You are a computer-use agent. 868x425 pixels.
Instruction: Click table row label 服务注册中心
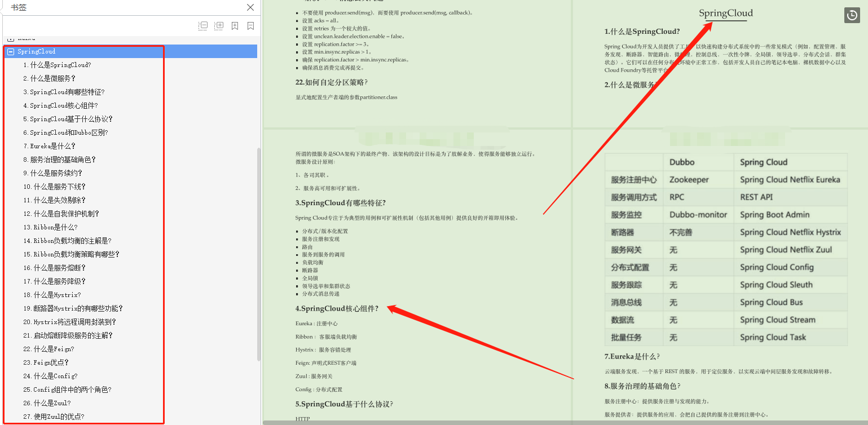click(634, 180)
